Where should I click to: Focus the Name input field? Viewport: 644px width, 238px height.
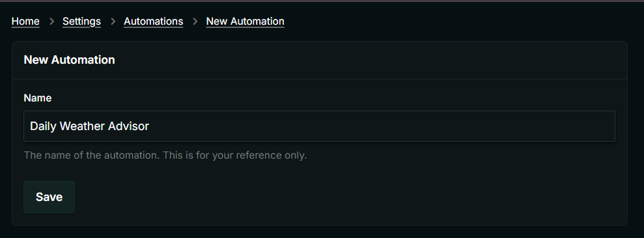point(319,126)
